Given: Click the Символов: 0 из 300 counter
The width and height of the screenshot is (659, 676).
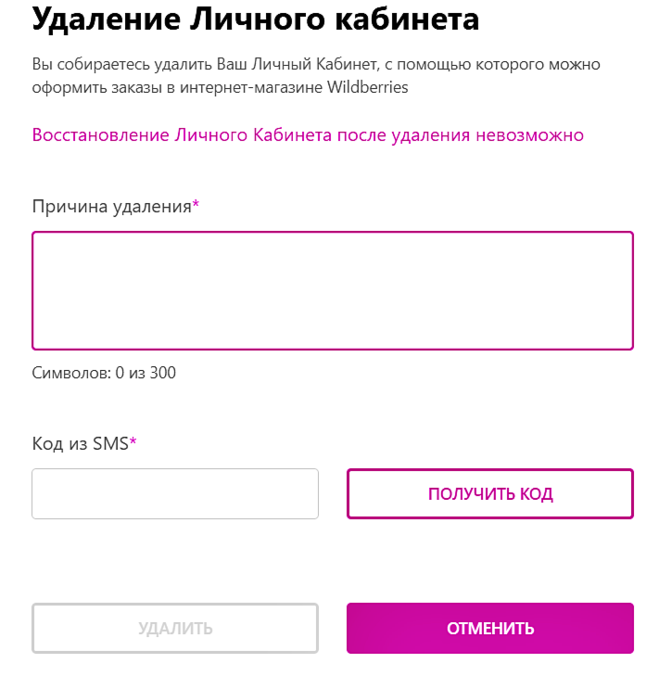Looking at the screenshot, I should click(104, 373).
